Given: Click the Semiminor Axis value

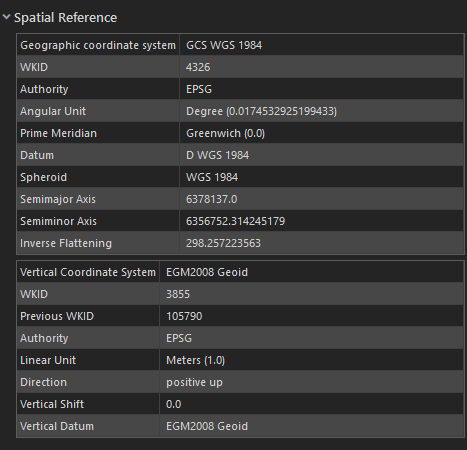Looking at the screenshot, I should tap(236, 221).
